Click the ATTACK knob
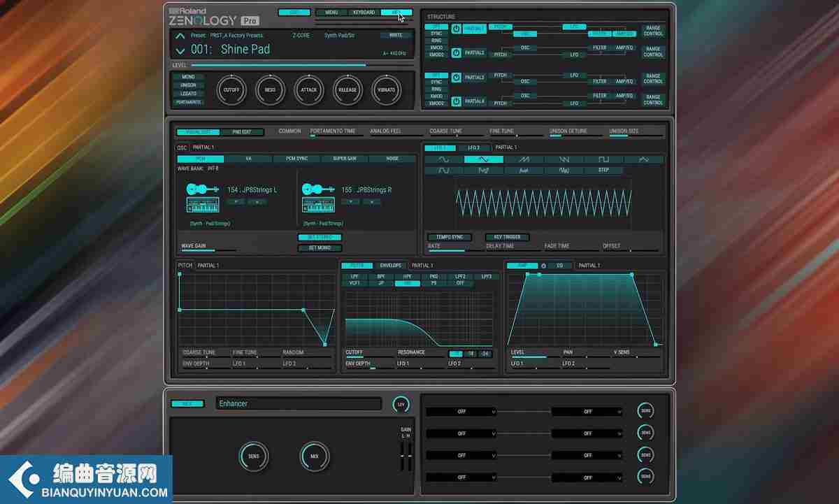Screen dimensions: 839x504 point(309,90)
